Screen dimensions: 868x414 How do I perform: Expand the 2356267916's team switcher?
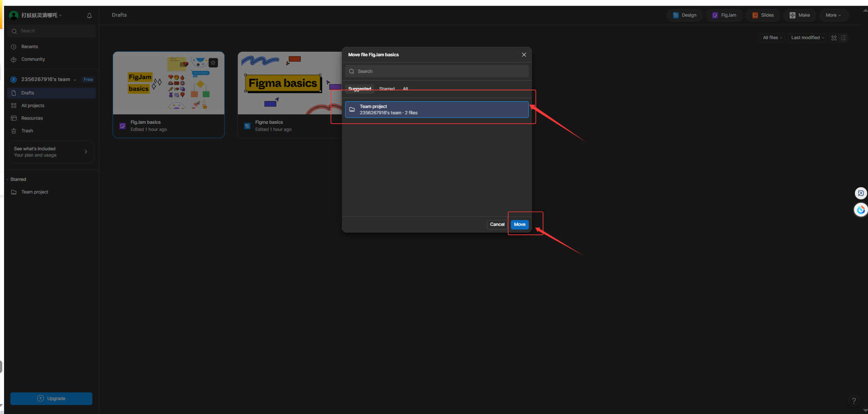coord(49,80)
